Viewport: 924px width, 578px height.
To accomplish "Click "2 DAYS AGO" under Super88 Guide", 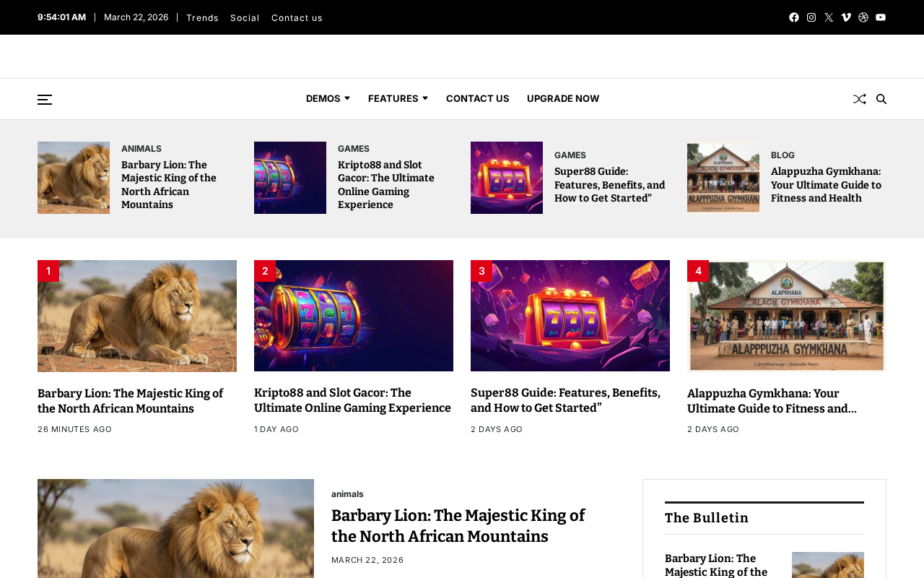I will coord(497,429).
